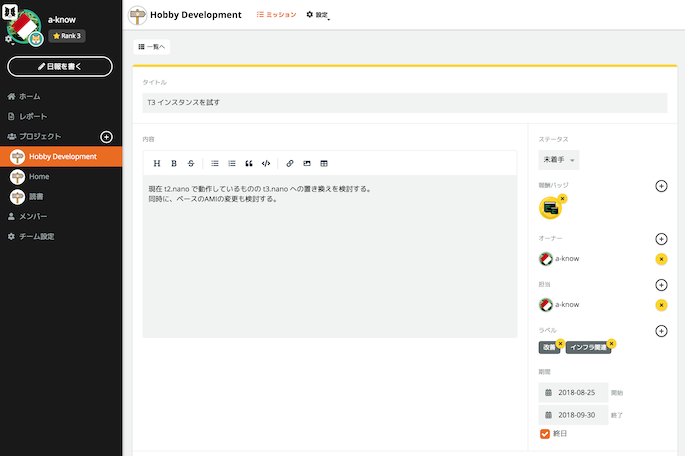Image resolution: width=685 pixels, height=456 pixels.
Task: Select Hobby Development project
Action: point(61,156)
